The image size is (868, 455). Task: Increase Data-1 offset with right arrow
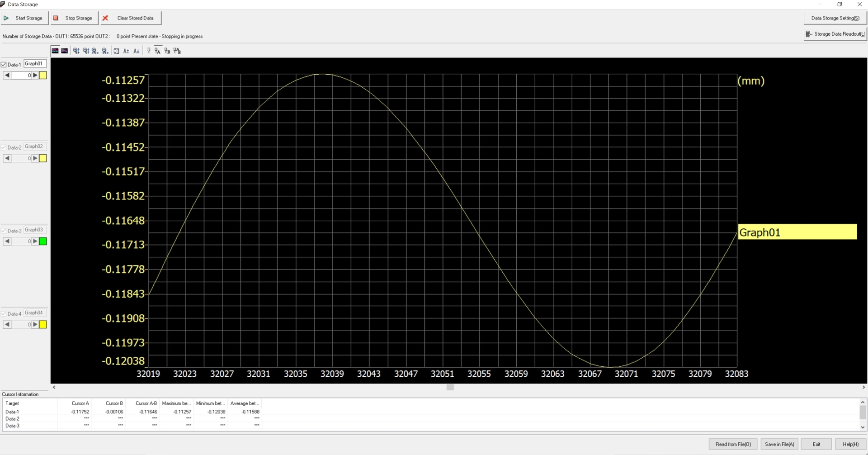point(35,76)
